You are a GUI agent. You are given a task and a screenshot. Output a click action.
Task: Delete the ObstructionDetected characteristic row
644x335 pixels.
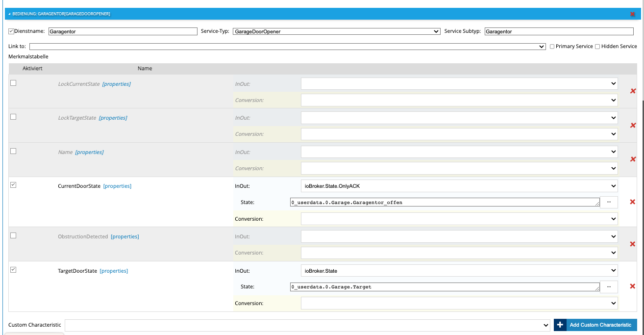(x=633, y=244)
